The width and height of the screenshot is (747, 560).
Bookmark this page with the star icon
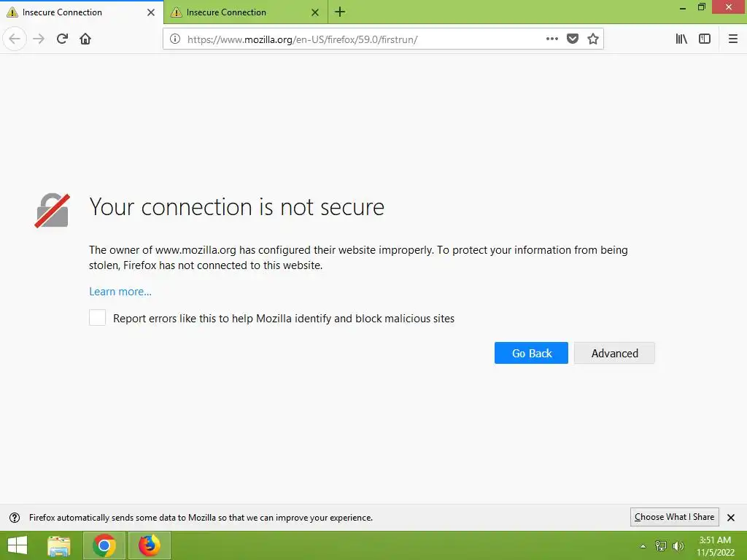(x=593, y=39)
